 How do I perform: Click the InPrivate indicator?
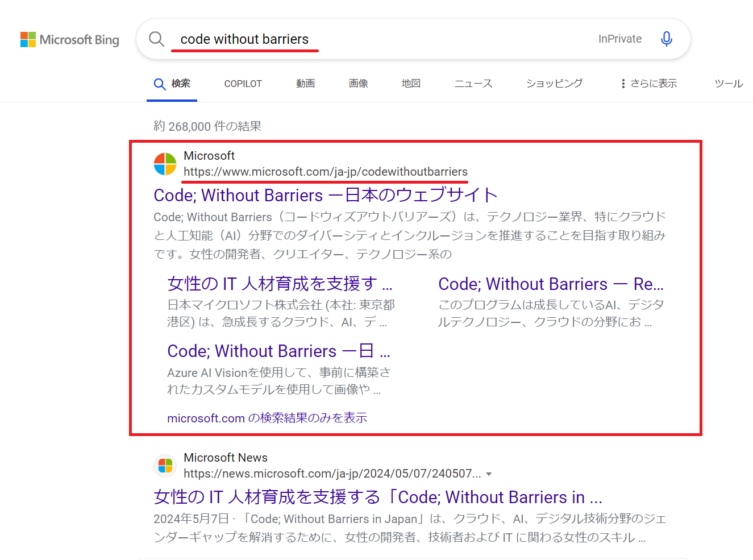(619, 39)
